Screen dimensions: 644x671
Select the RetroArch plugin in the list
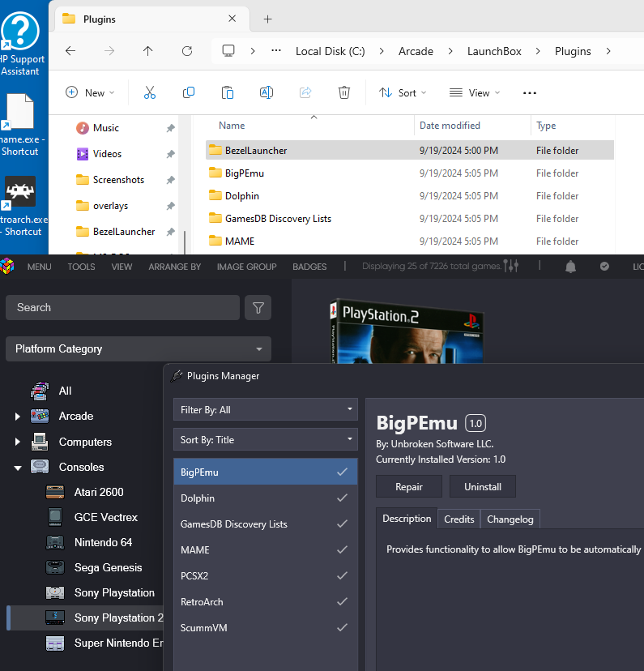(266, 601)
